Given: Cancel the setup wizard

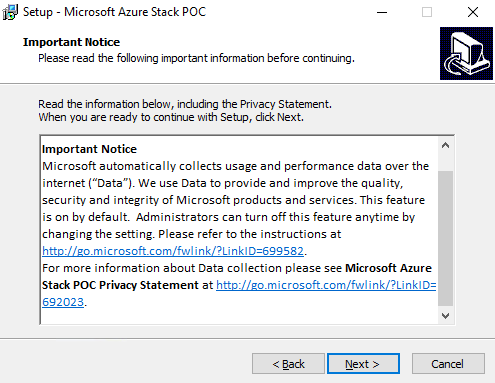Looking at the screenshot, I should 448,364.
